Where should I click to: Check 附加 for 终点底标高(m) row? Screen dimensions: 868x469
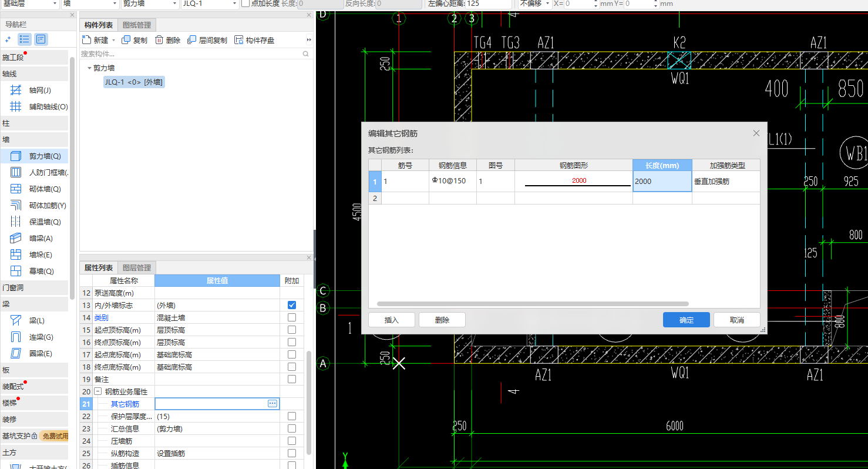(x=292, y=367)
